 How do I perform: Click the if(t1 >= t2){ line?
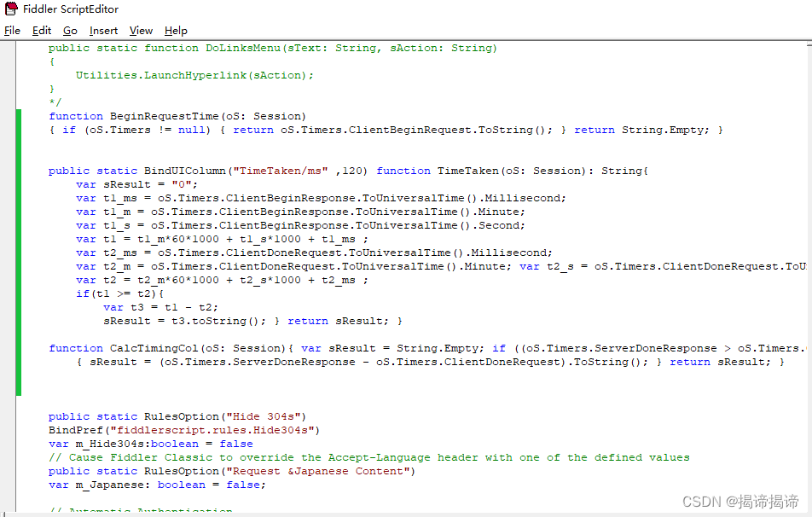point(120,293)
